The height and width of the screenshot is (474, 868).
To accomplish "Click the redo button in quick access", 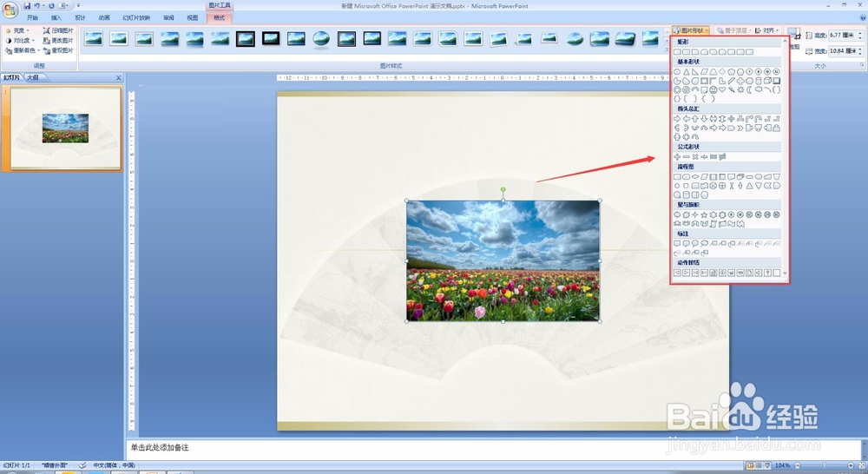I will 51,5.
